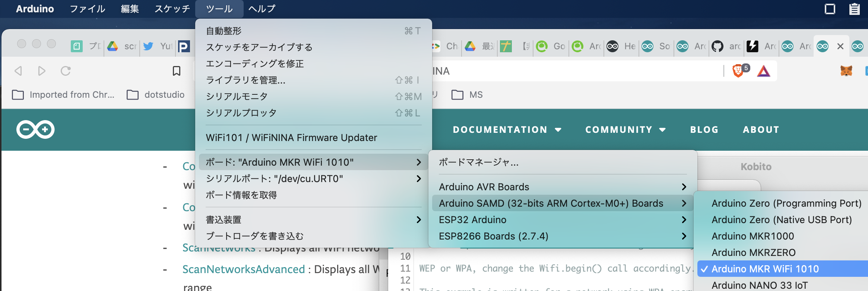The image size is (868, 291).
Task: Open Imported from Chr... bookmarks folder
Action: click(x=63, y=95)
